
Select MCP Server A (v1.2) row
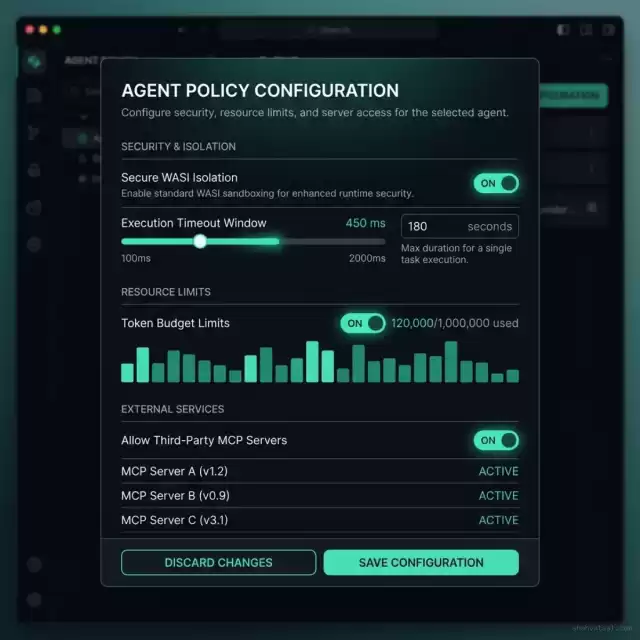[320, 471]
